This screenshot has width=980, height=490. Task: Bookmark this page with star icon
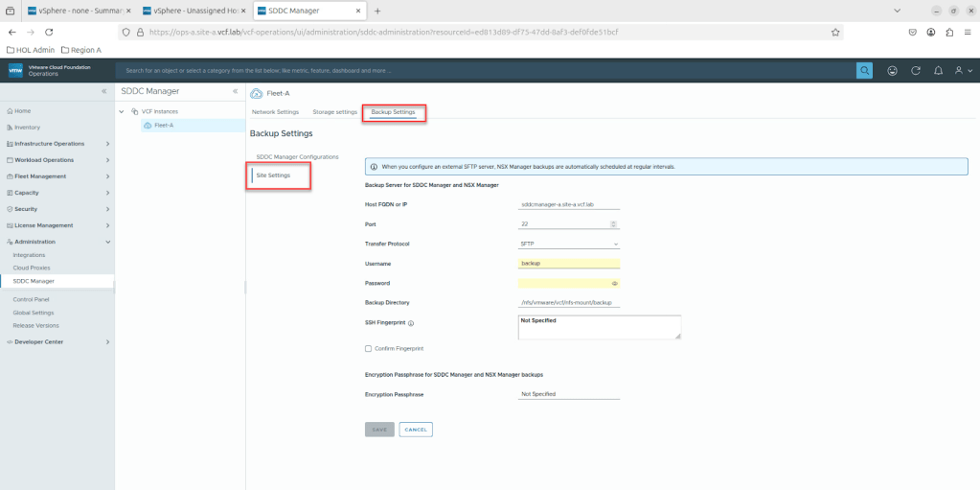[835, 32]
